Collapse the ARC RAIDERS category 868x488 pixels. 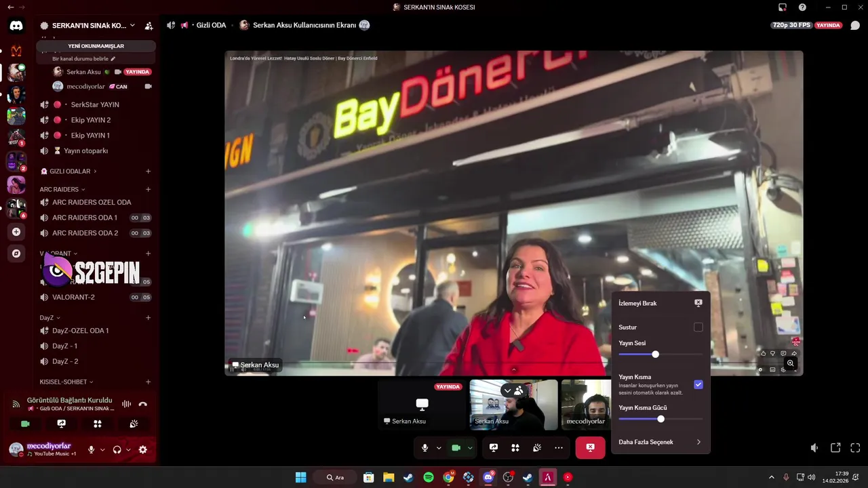62,189
